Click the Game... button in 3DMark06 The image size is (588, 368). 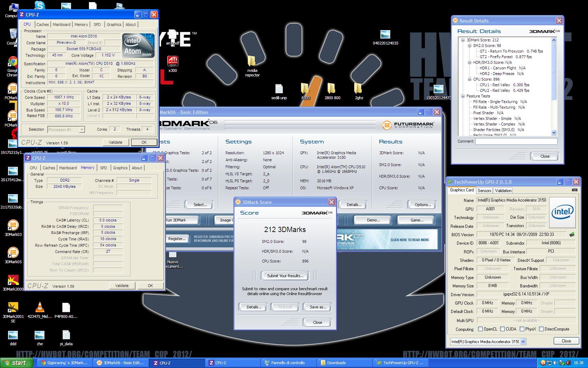point(416,220)
